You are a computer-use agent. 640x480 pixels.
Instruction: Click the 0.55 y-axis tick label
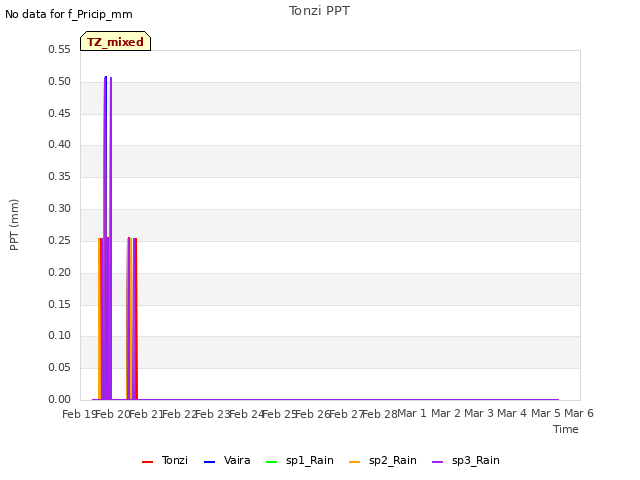(60, 49)
